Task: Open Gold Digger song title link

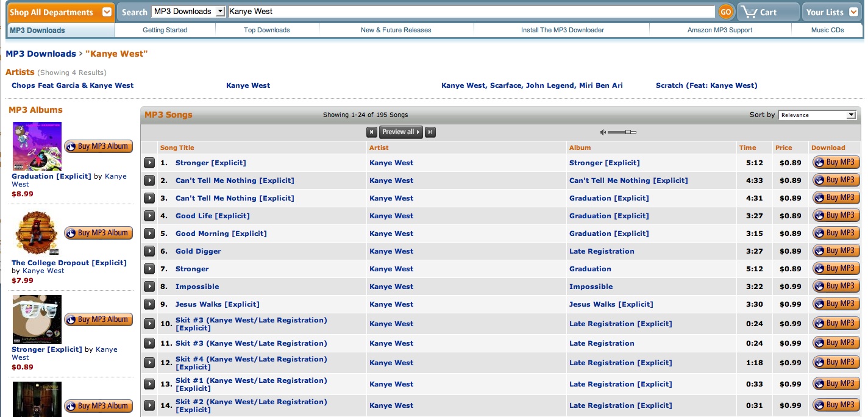Action: (198, 251)
